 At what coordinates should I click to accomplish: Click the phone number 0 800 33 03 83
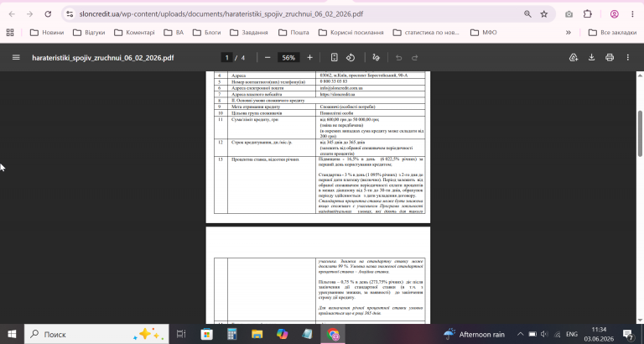334,81
